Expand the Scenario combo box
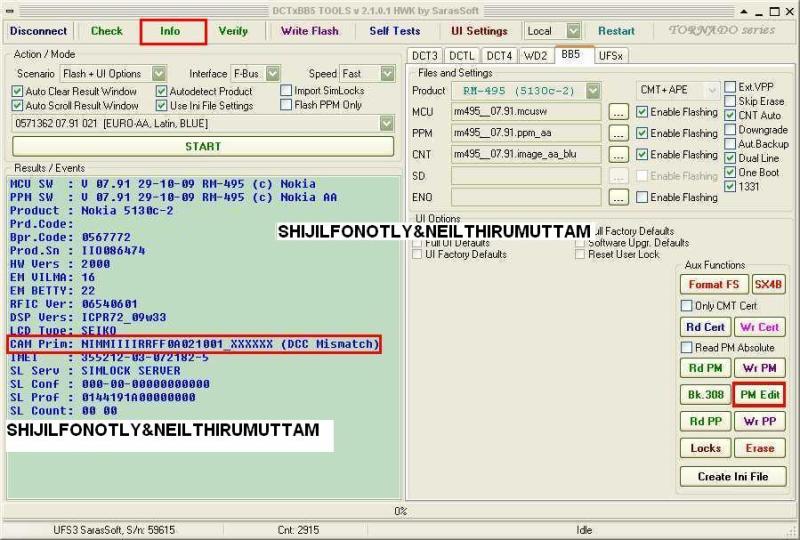 159,73
